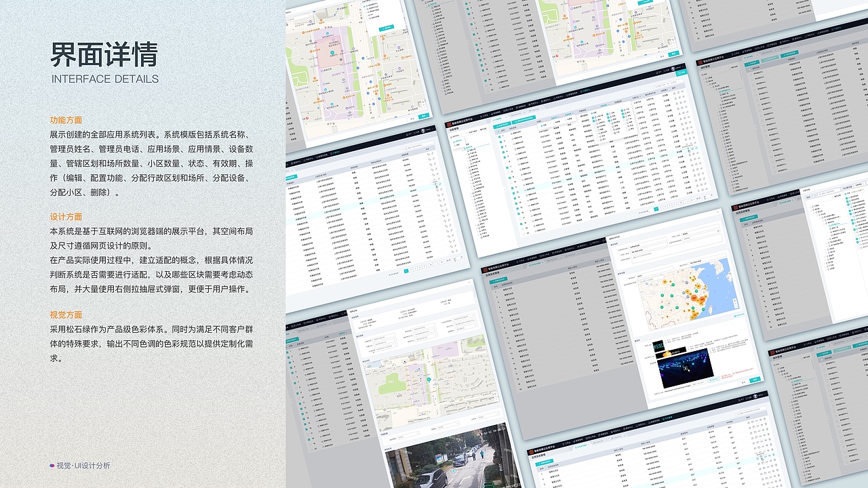Click the teal button beside the device management avatar
Viewport: 868px width, 488px height.
(x=680, y=71)
